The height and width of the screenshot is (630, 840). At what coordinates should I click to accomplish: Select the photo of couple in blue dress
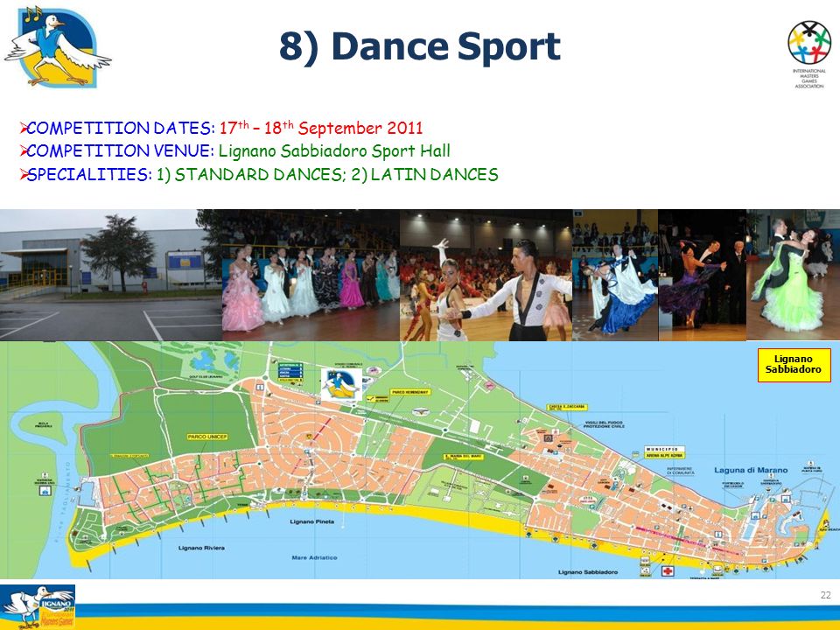pyautogui.click(x=615, y=275)
